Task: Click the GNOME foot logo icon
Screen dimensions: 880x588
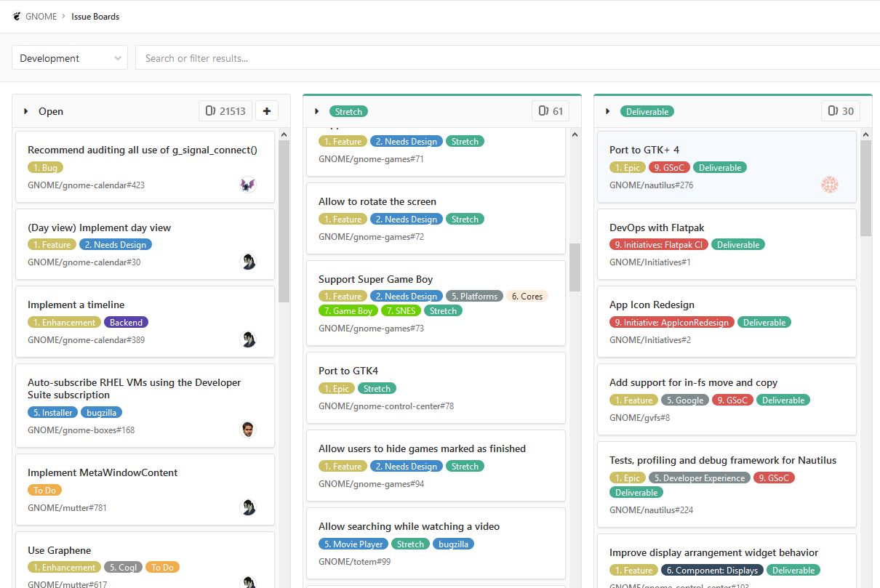Action: [x=17, y=16]
